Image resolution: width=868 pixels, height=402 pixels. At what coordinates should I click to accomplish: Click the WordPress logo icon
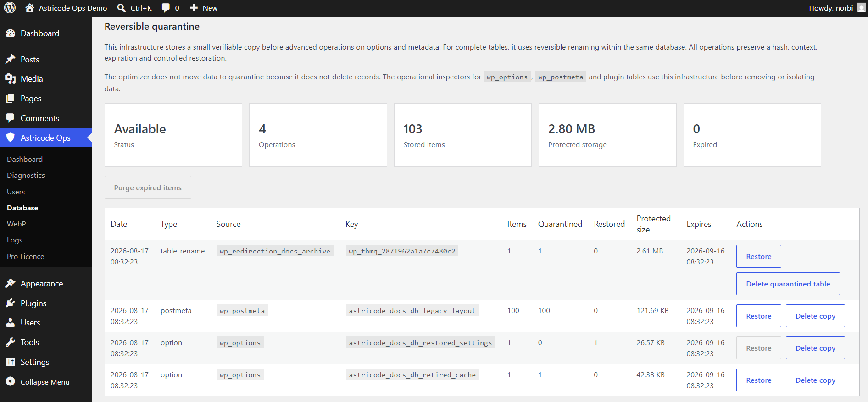[x=10, y=8]
